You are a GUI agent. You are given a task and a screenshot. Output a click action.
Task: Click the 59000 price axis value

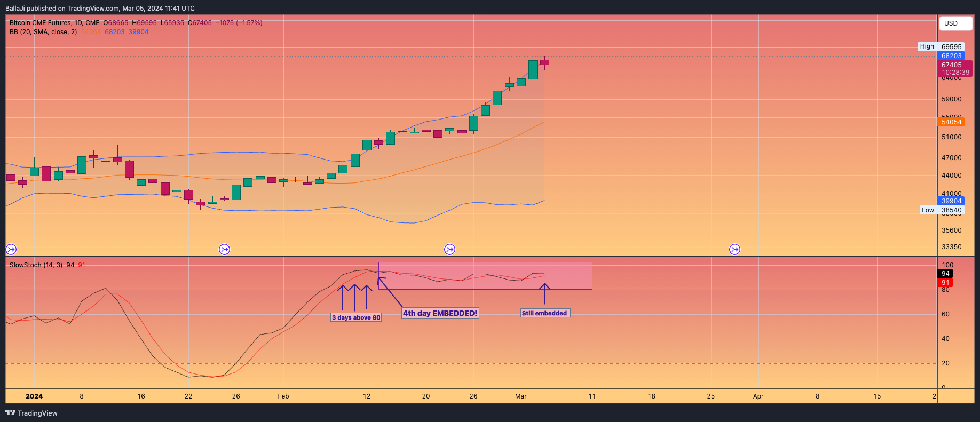click(951, 99)
